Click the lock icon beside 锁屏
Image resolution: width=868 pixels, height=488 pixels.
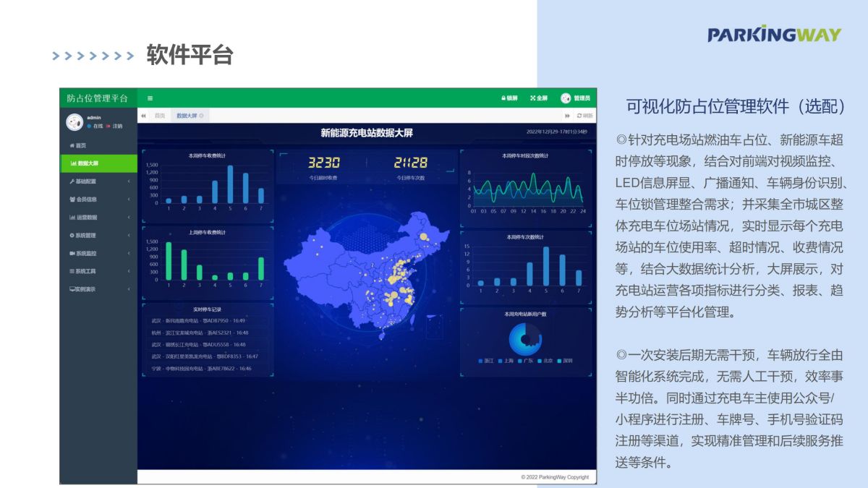tap(503, 98)
